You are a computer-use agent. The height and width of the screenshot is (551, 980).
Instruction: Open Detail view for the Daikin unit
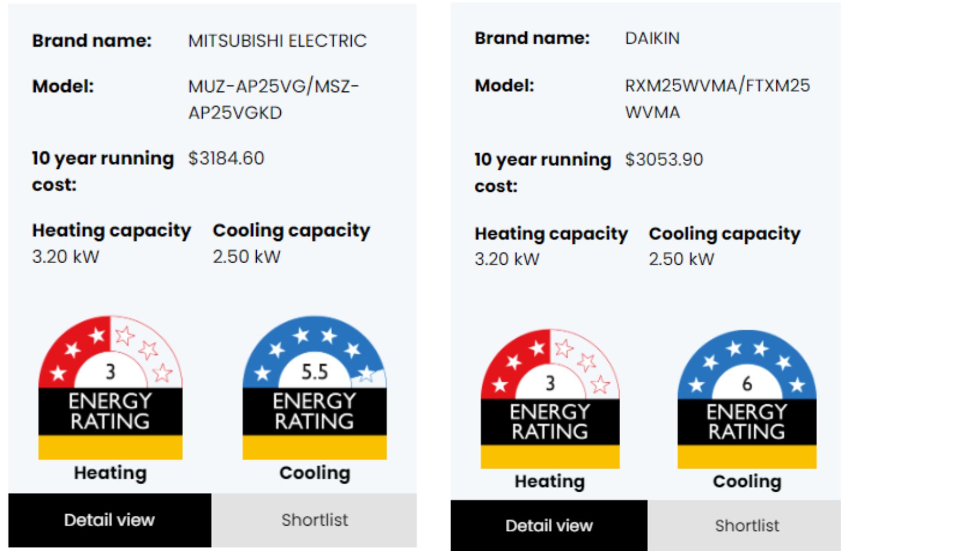click(x=550, y=525)
